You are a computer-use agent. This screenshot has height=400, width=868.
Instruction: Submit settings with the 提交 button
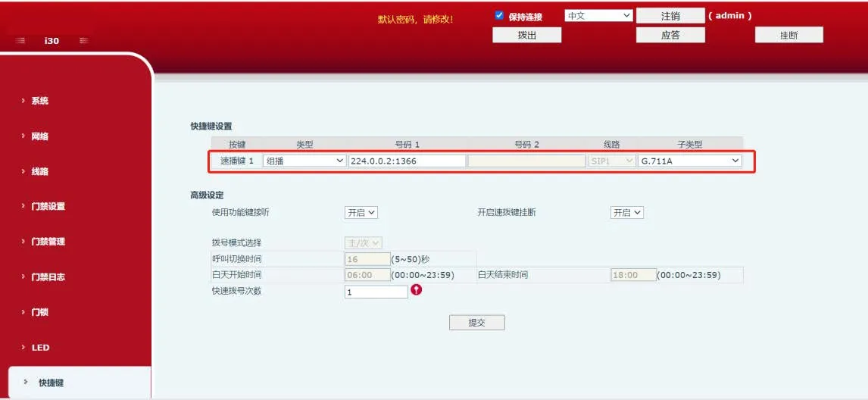click(x=476, y=323)
